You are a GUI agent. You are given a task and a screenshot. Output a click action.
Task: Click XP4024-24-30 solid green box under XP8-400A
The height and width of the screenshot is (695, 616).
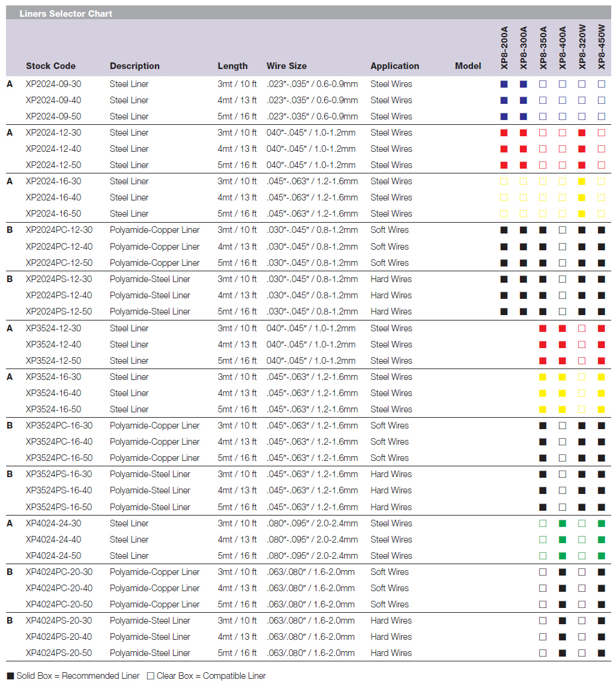click(563, 523)
